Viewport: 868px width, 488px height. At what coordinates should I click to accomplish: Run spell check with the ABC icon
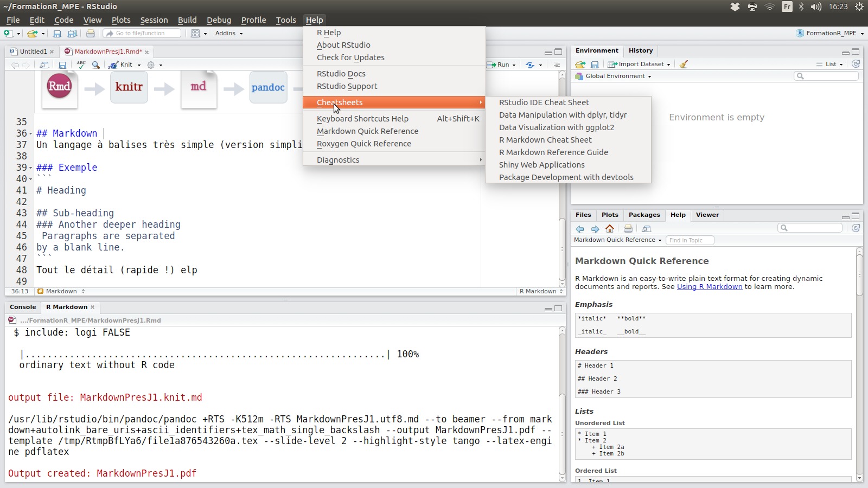pos(81,65)
